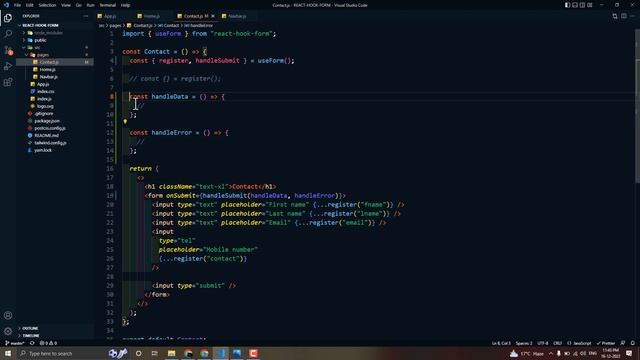Open Home.js in the explorer tree
640x360 pixels.
47,69
